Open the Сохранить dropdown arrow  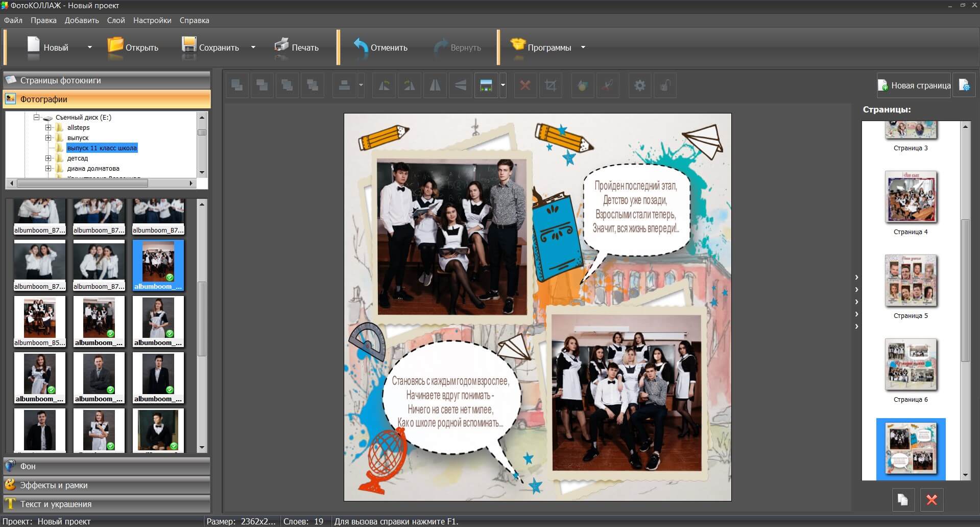pyautogui.click(x=253, y=47)
